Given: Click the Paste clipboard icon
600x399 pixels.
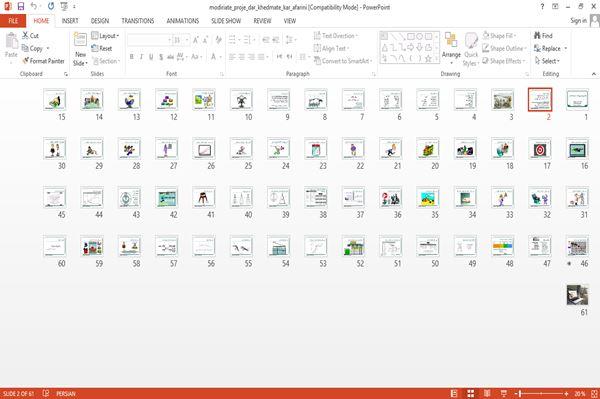Looking at the screenshot, I should click(x=11, y=41).
